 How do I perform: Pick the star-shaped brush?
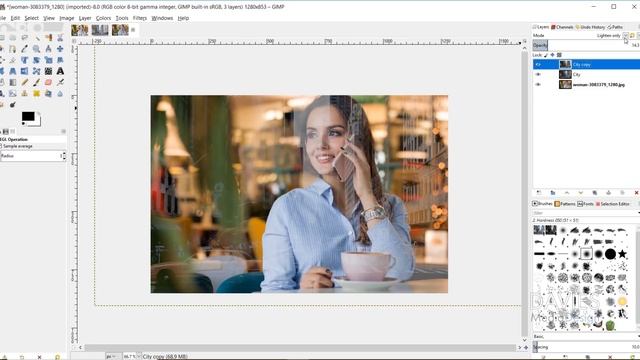pos(622,254)
